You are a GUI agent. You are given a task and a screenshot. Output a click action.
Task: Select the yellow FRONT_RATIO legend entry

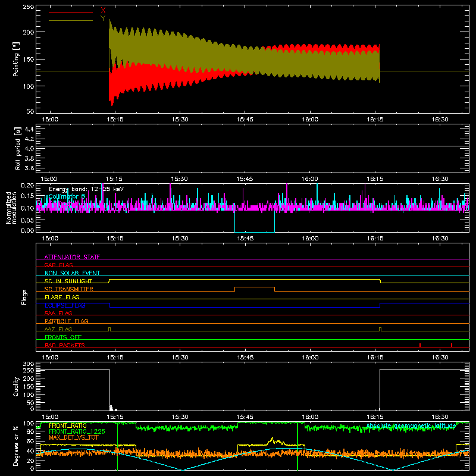(67, 425)
